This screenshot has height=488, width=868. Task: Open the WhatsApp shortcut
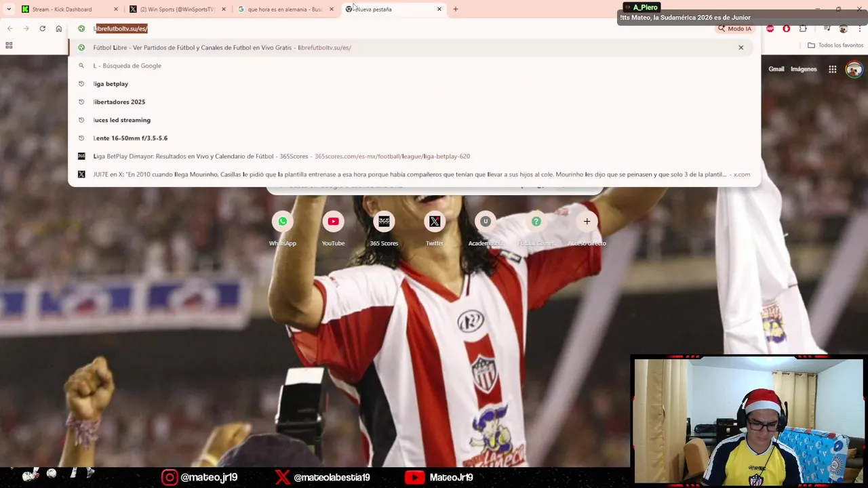(283, 229)
